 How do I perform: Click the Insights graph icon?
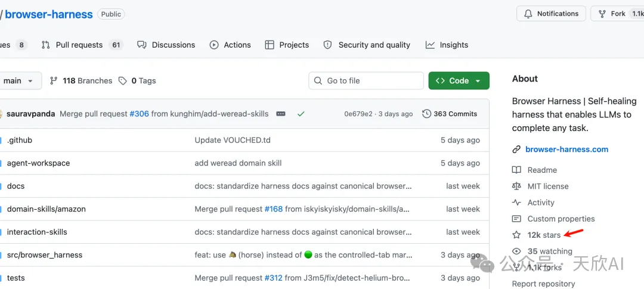pyautogui.click(x=430, y=45)
